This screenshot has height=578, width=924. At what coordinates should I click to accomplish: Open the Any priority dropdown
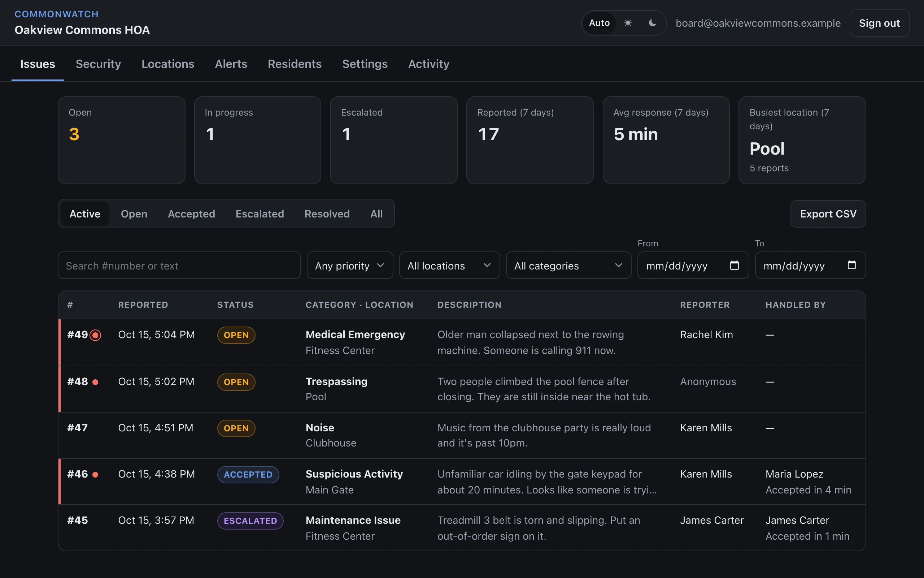[x=350, y=265]
